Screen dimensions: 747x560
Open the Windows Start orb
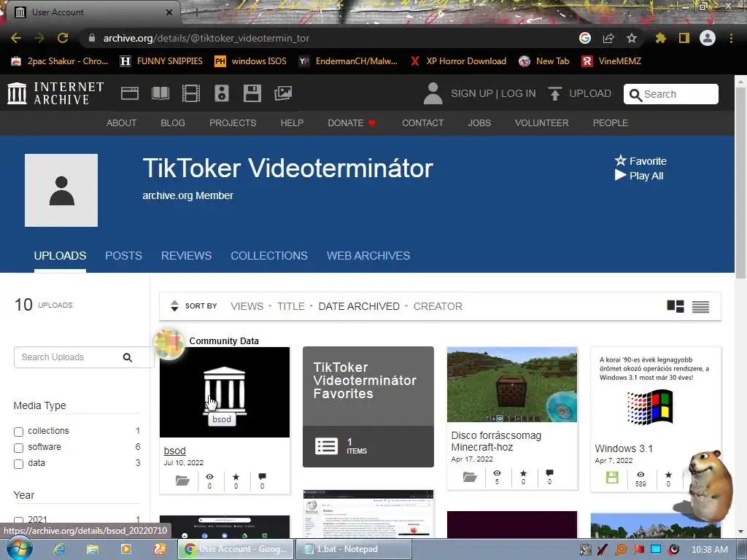click(19, 549)
